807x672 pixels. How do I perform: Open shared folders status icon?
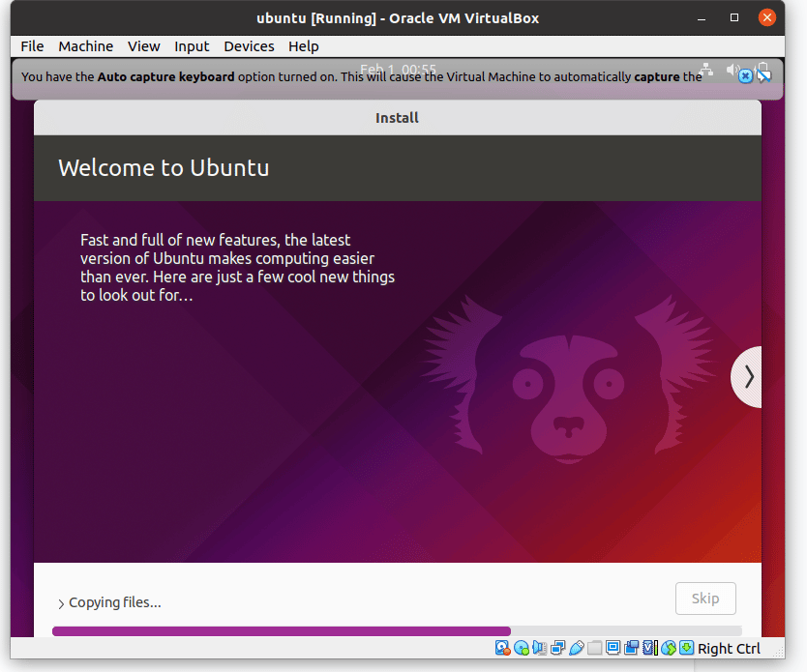[x=594, y=648]
